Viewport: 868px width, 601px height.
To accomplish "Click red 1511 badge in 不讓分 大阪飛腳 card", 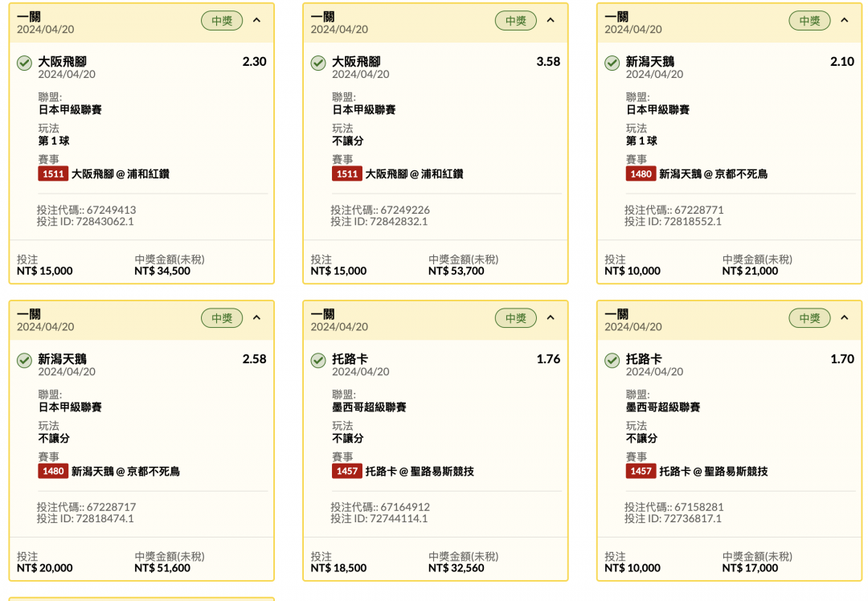I will coord(347,174).
